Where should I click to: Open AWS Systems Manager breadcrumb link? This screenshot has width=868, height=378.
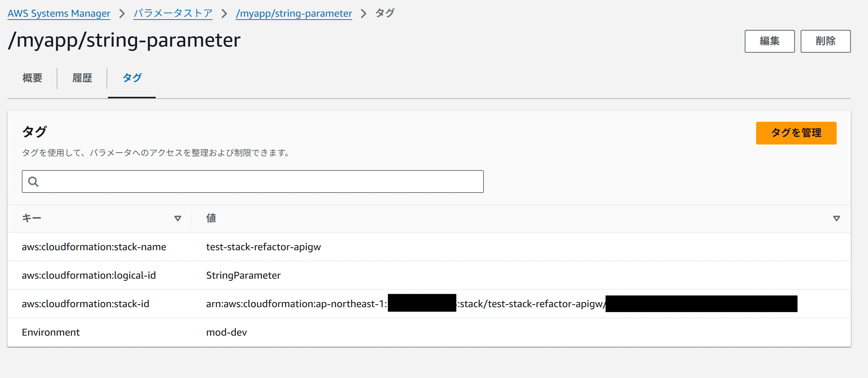[x=59, y=14]
